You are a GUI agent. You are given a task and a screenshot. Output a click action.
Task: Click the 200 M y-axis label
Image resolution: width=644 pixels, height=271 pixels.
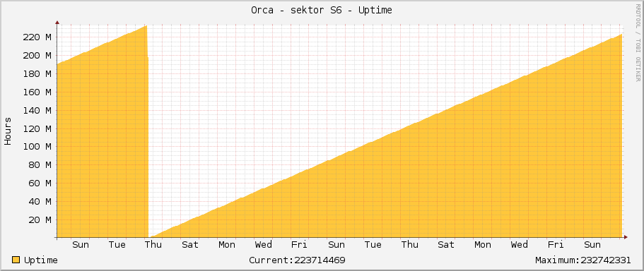pyautogui.click(x=37, y=56)
